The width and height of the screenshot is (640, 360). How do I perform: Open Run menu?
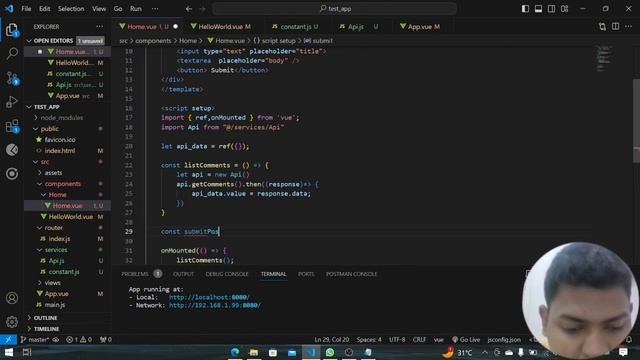coord(136,9)
